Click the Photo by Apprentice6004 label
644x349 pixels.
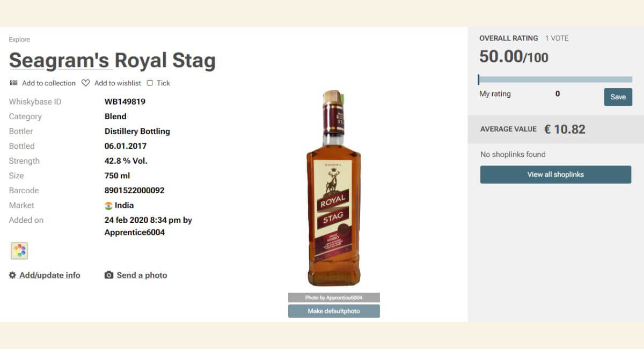coord(334,297)
